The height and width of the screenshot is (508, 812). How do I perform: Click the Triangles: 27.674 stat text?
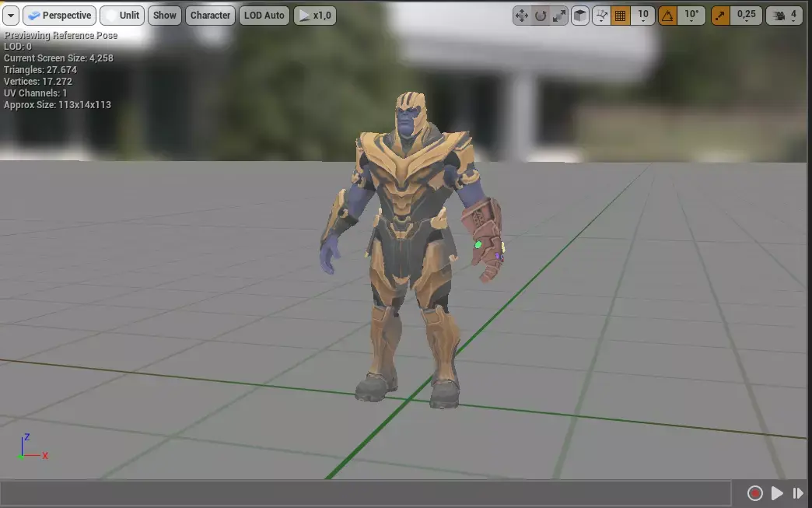(40, 70)
